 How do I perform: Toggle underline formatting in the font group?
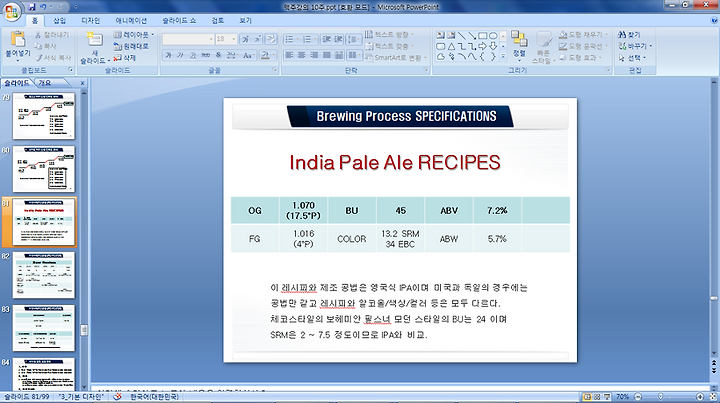click(x=193, y=56)
